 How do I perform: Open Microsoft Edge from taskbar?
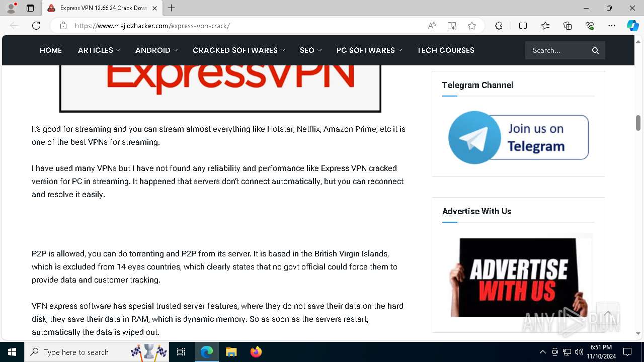tap(207, 352)
